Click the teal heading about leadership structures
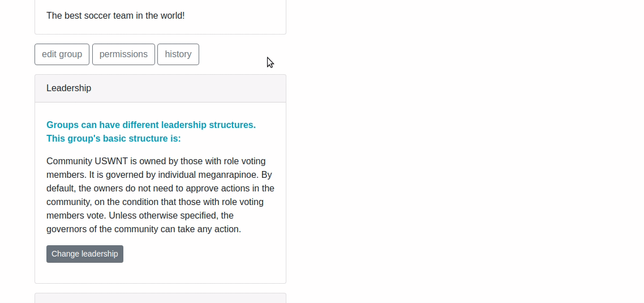The image size is (644, 303). click(151, 131)
